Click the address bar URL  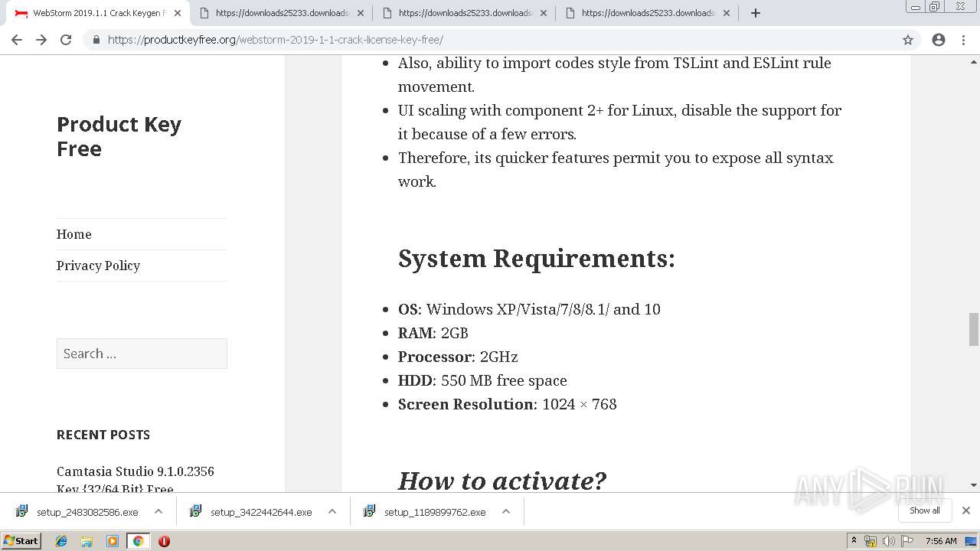pos(275,40)
